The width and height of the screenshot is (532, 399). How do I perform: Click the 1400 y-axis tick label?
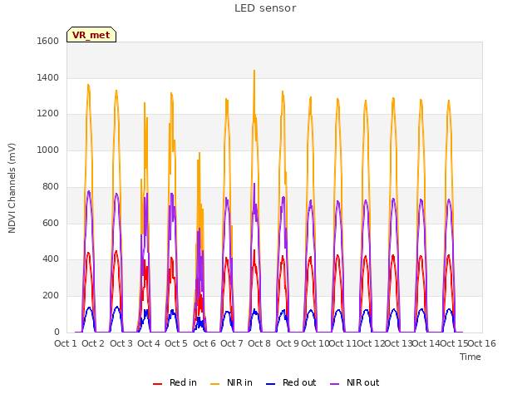point(48,77)
